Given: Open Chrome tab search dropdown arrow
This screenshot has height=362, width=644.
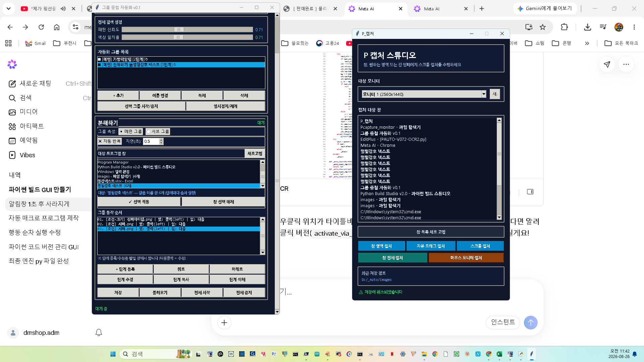Looking at the screenshot, I should point(9,9).
